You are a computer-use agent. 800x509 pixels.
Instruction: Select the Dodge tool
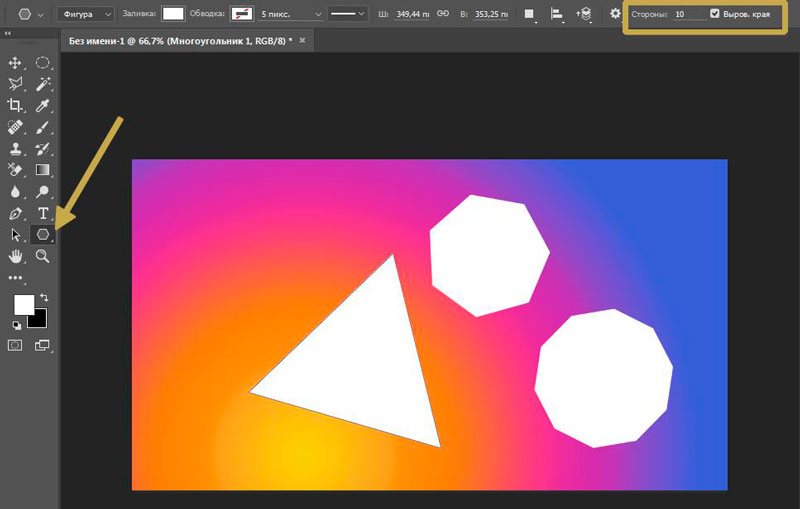tap(42, 191)
